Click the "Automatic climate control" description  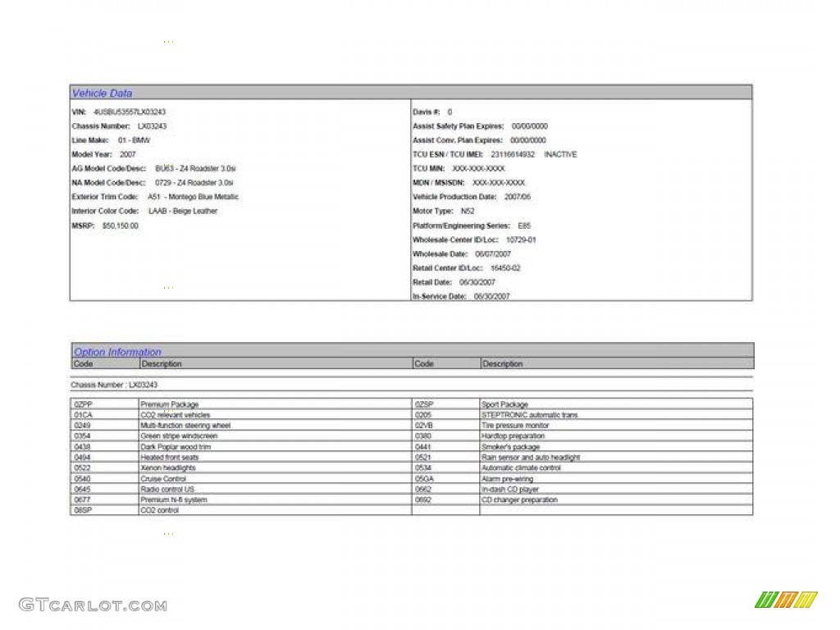[x=521, y=468]
